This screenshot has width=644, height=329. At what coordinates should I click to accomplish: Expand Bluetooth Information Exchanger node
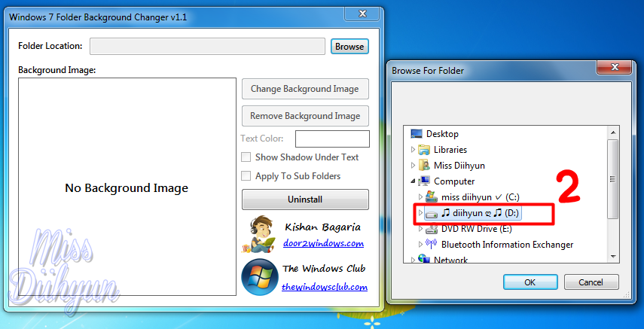(420, 245)
